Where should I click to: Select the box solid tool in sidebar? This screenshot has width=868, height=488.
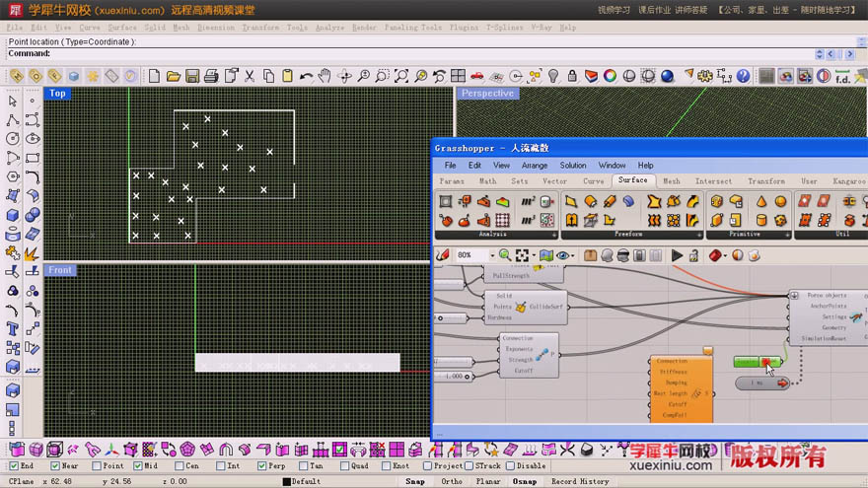13,215
